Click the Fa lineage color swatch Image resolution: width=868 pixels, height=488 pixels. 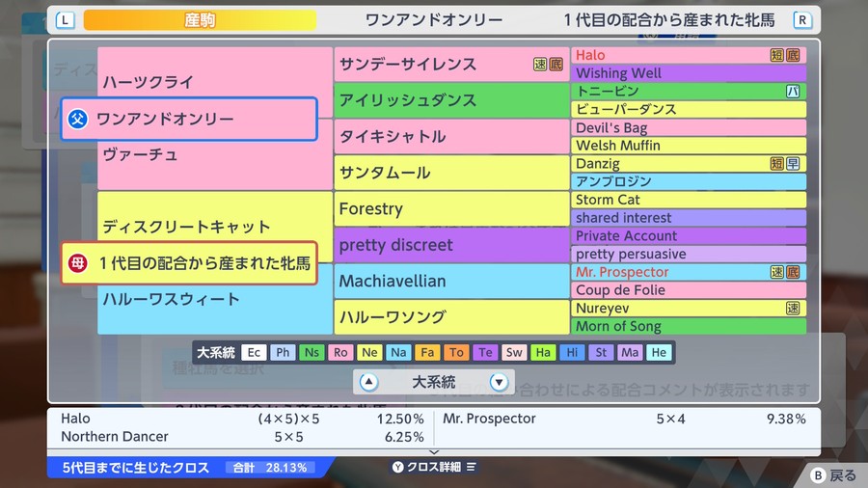(427, 352)
